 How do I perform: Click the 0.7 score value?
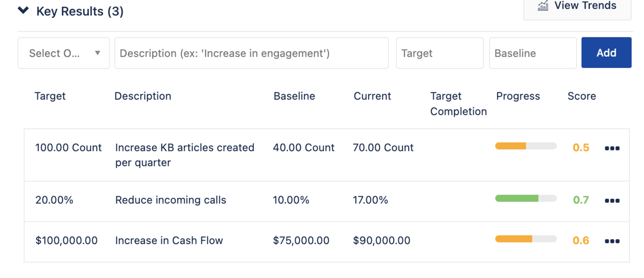click(580, 200)
